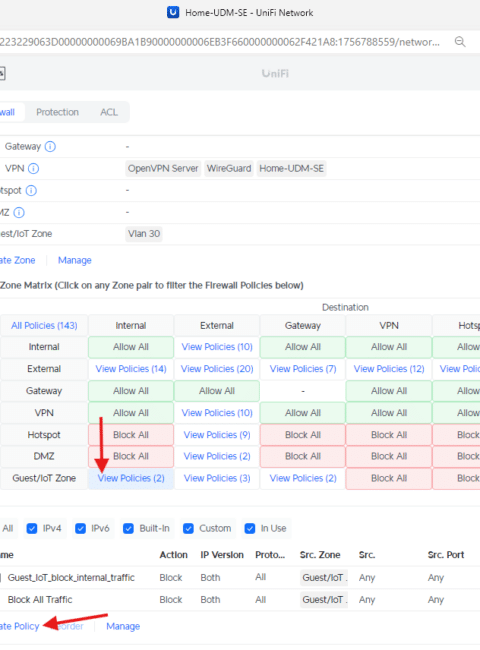Open the Guest_IoT_block_internal_traffic policy row

[240, 577]
